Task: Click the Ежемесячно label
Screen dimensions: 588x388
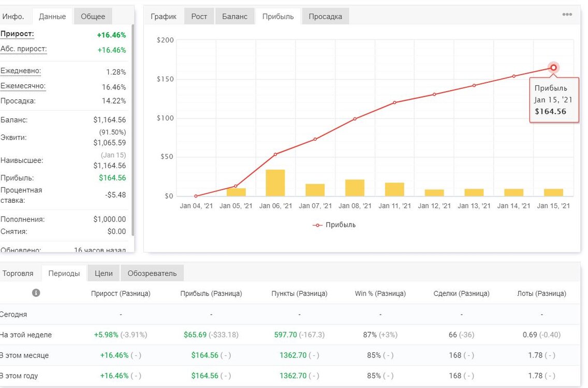Action: (x=23, y=86)
